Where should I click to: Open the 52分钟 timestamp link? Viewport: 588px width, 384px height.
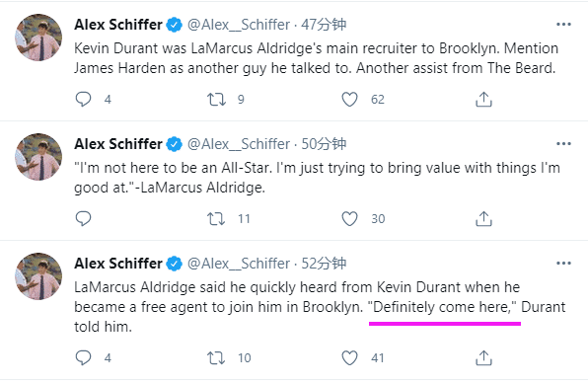[x=324, y=264]
